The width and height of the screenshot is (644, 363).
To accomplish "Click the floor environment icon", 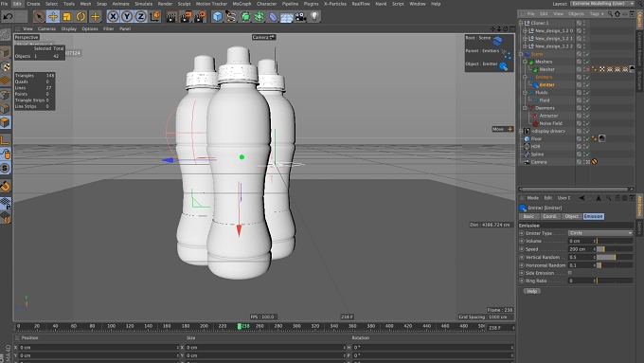I will tap(287, 17).
